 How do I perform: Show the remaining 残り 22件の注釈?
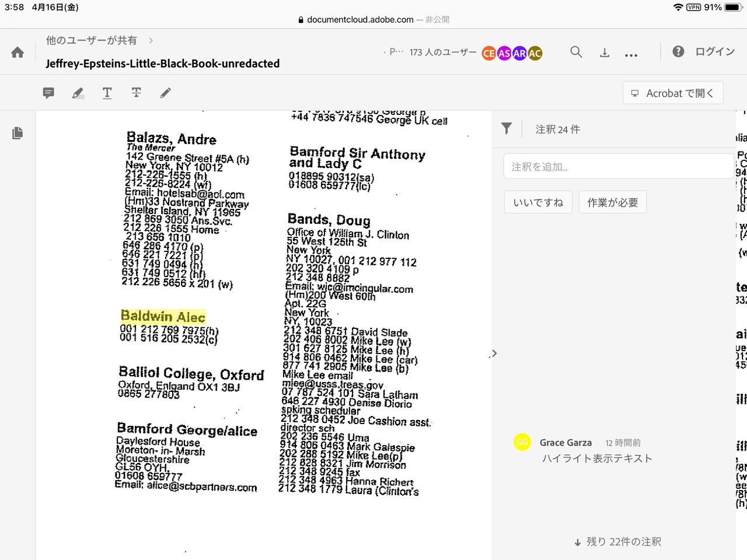617,542
